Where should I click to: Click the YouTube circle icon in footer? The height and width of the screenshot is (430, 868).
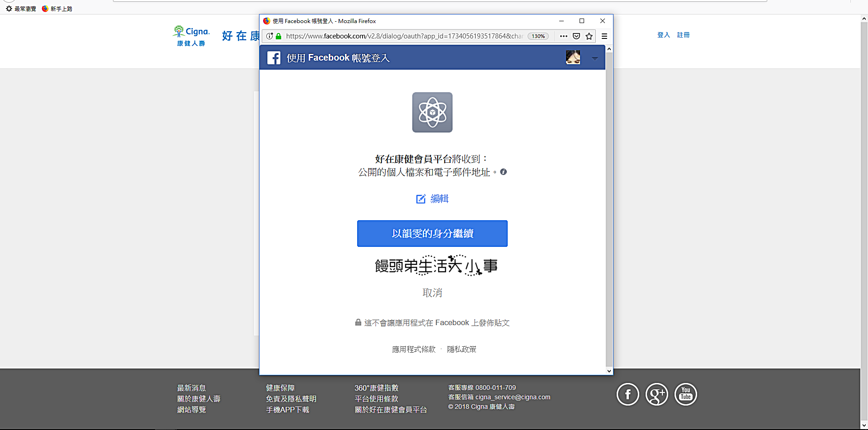686,394
